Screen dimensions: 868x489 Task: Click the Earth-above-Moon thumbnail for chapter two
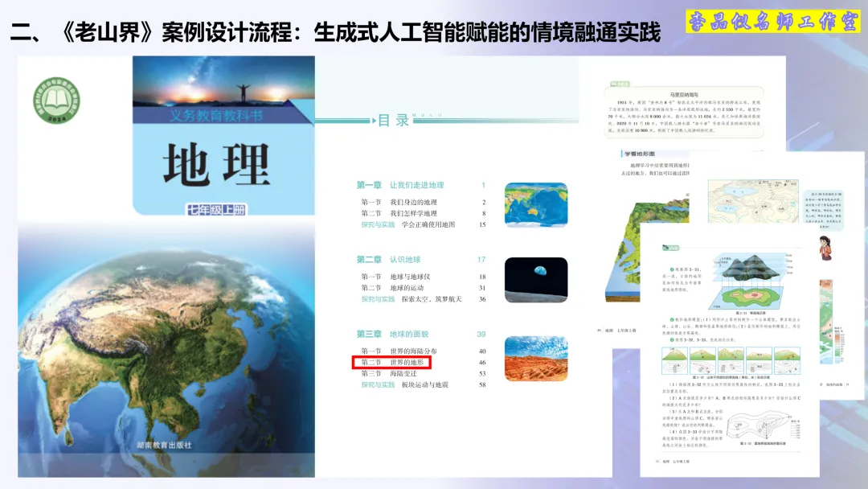pos(536,280)
